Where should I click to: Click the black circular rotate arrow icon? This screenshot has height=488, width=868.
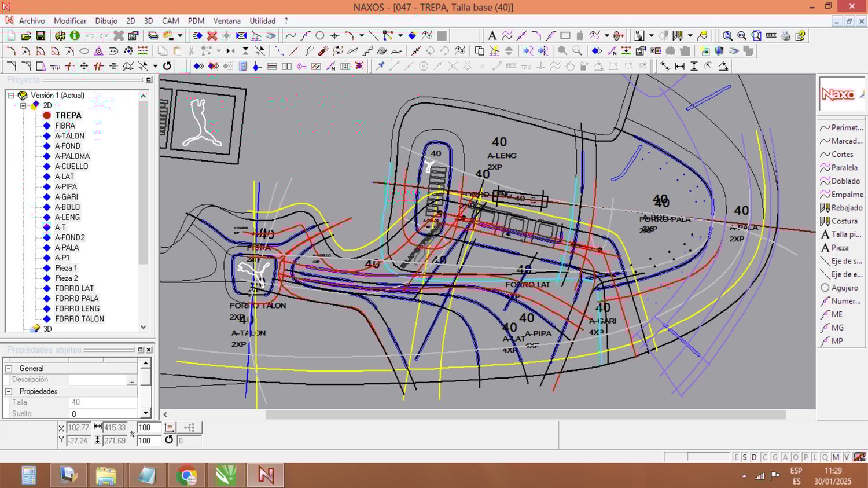167,66
